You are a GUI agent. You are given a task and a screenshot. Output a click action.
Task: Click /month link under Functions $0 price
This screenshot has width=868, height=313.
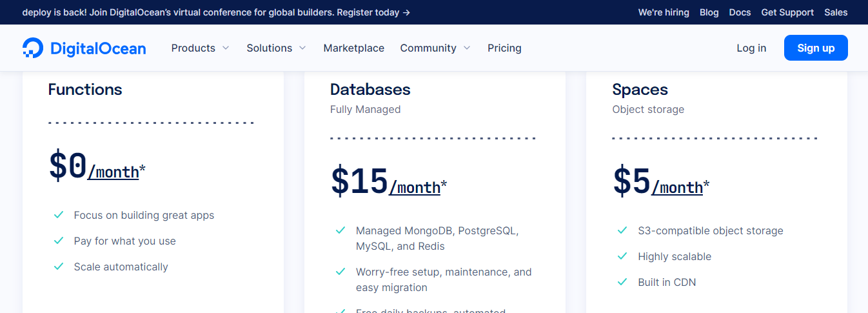113,172
